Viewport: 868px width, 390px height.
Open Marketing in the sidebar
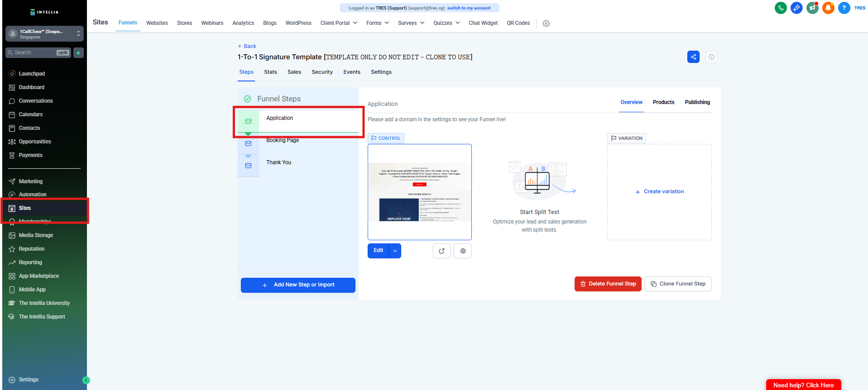pos(31,181)
